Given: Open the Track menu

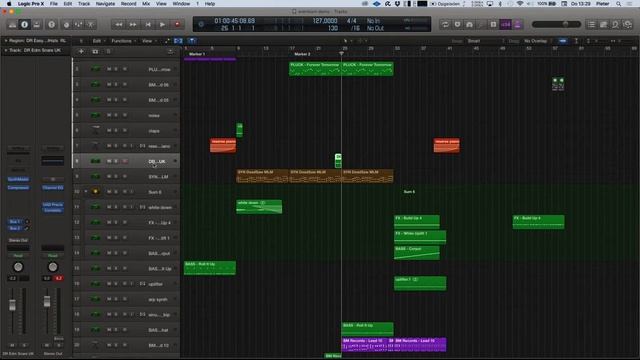Looking at the screenshot, I should coord(84,4).
